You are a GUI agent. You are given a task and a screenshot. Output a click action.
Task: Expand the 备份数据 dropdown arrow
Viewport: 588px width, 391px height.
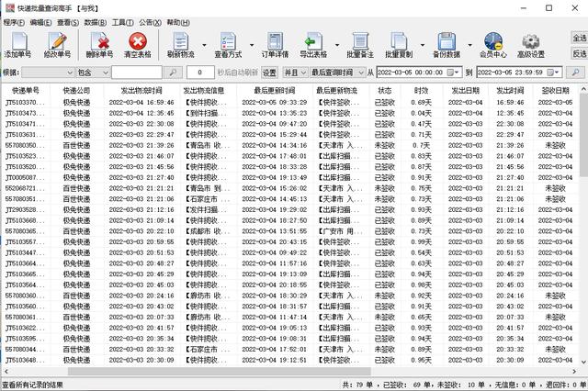469,45
